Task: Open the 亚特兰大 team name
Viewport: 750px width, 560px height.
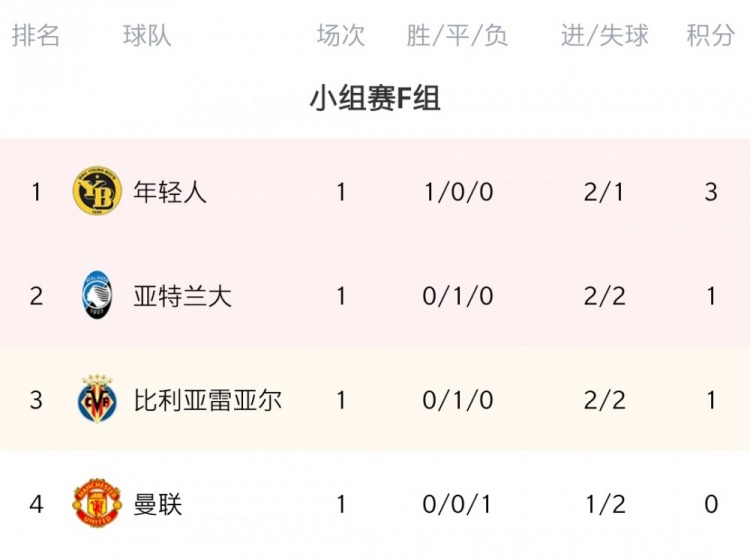Action: [x=182, y=296]
